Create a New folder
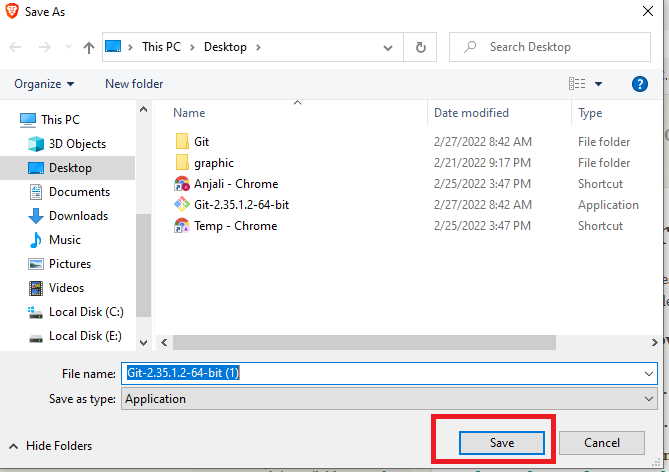Screen dimensions: 669x472 (134, 84)
